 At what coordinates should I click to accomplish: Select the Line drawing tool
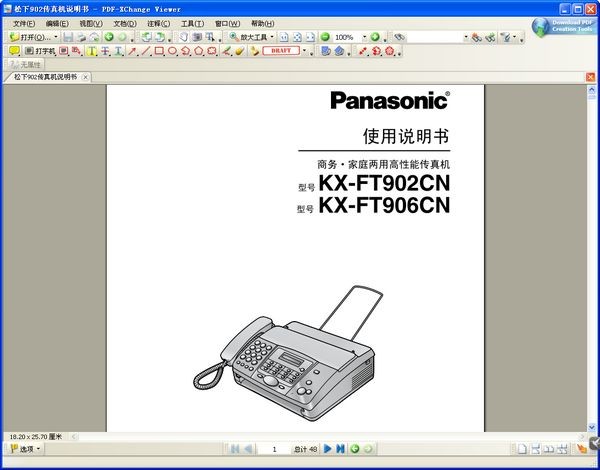[x=146, y=51]
